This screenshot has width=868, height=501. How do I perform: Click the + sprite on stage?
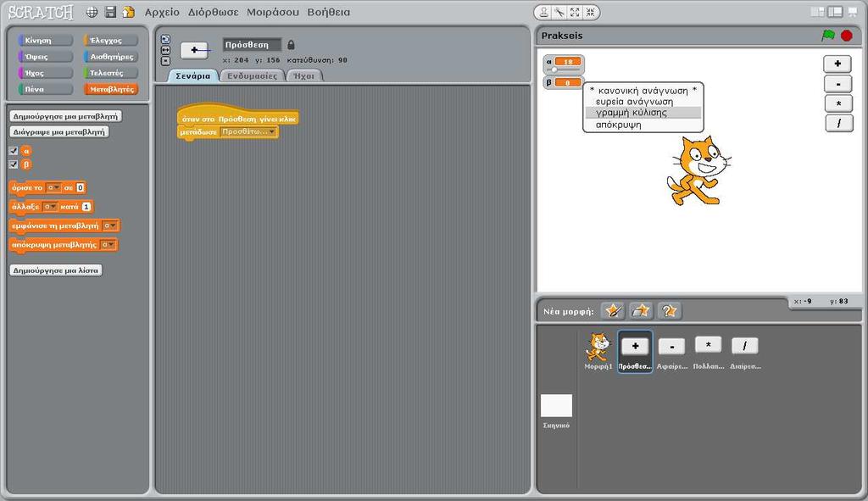pos(837,64)
